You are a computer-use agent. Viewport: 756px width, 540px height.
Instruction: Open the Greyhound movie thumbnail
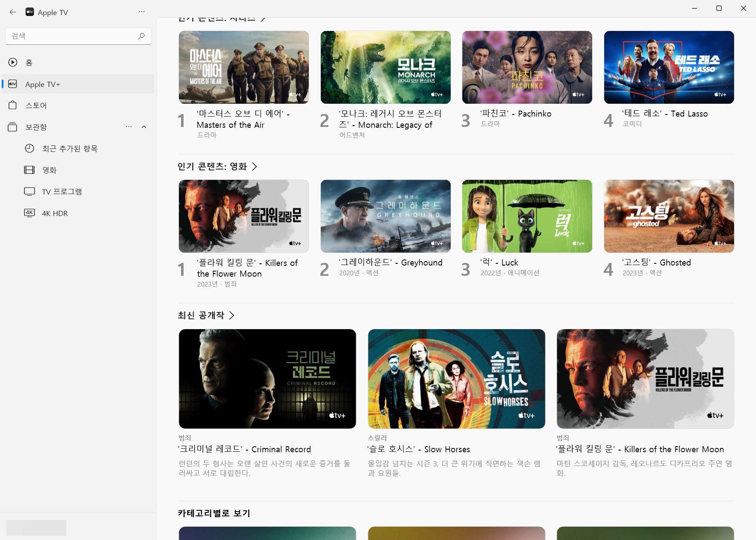point(386,216)
